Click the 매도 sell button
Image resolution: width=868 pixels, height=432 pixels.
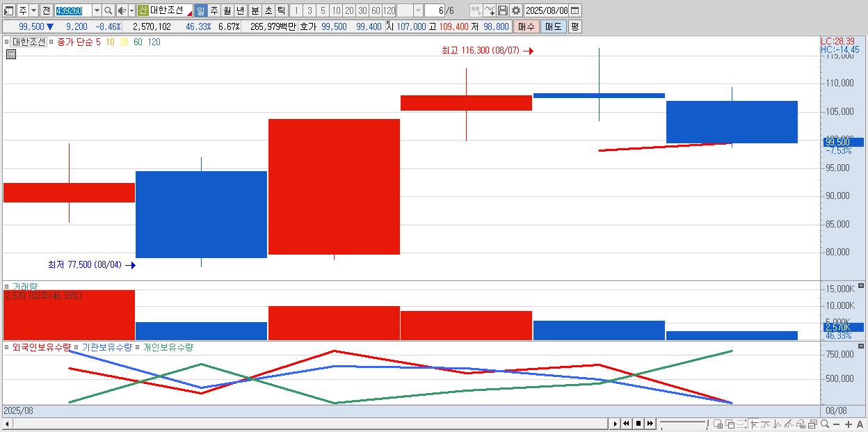pyautogui.click(x=553, y=26)
